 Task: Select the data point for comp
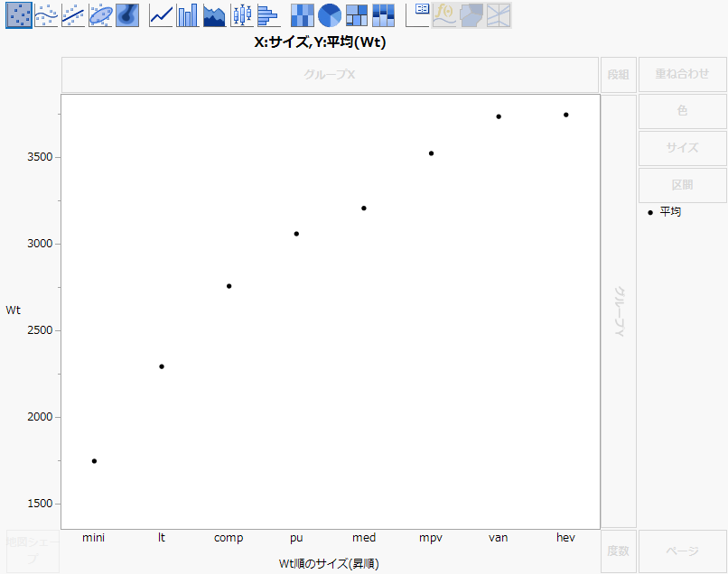(229, 286)
